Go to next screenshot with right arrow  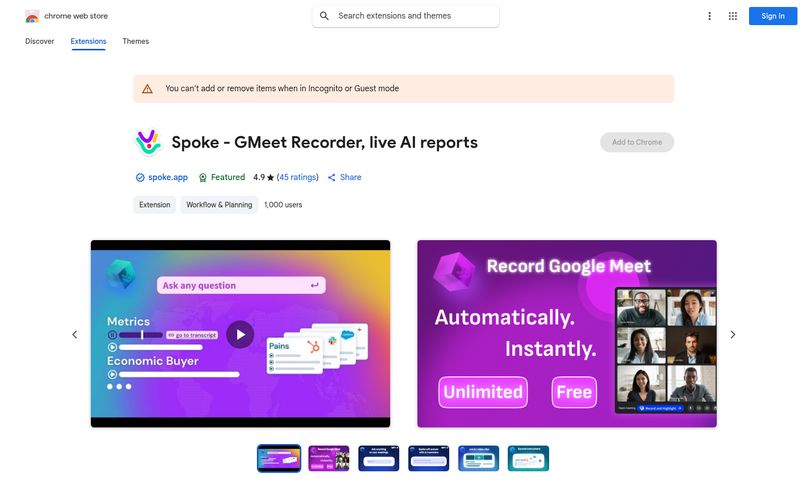tap(733, 334)
